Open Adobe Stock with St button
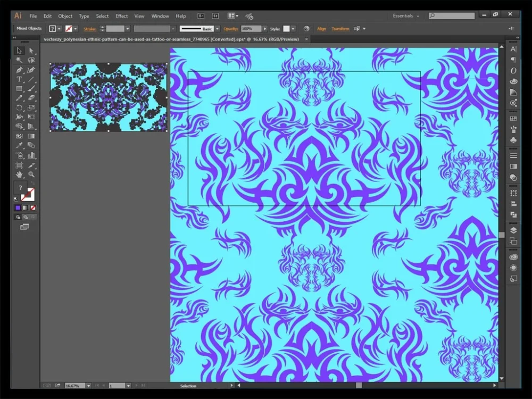532x399 pixels. [x=215, y=16]
